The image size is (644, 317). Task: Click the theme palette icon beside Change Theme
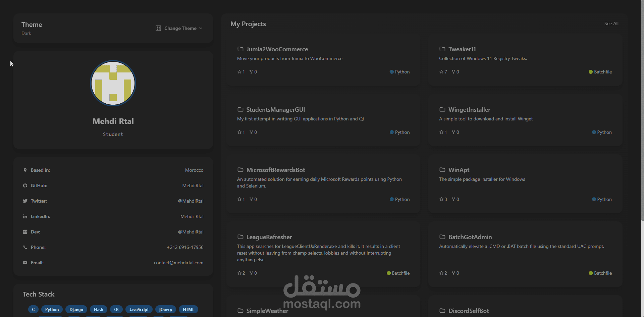pyautogui.click(x=158, y=28)
